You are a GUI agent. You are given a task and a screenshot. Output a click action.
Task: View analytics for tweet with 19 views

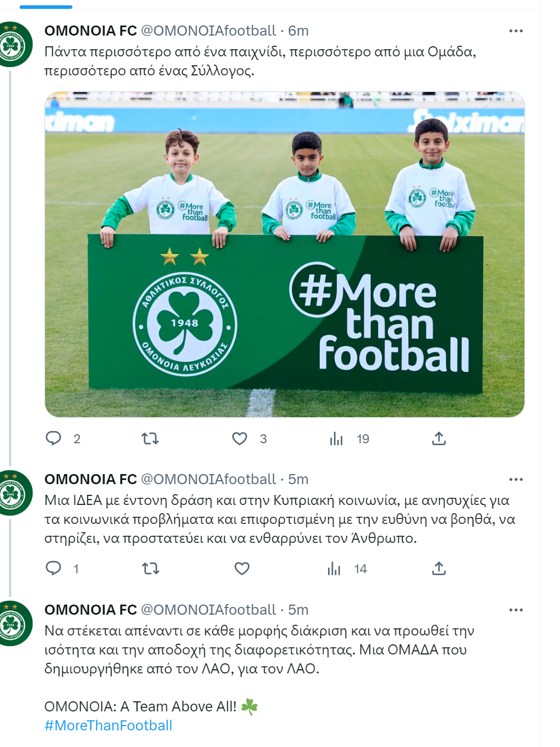click(336, 438)
